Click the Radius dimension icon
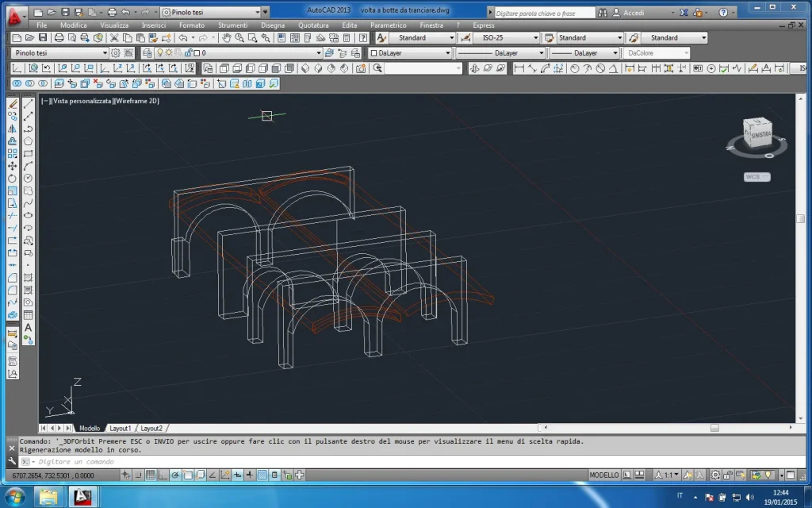The height and width of the screenshot is (508, 812). pyautogui.click(x=574, y=68)
